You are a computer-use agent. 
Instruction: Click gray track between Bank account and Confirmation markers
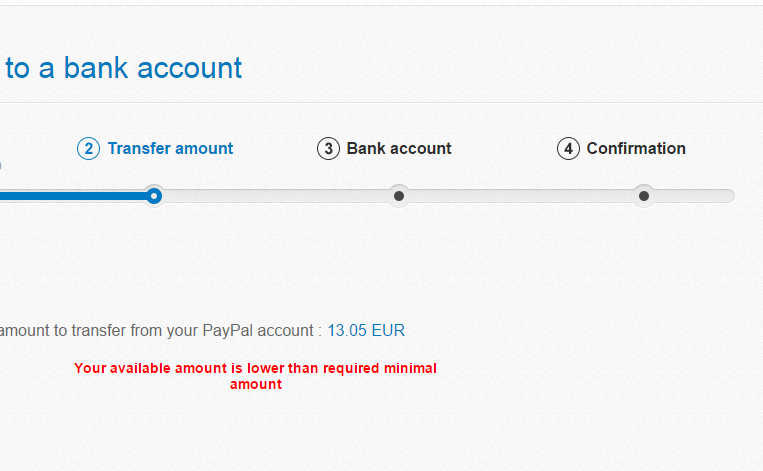coord(521,196)
